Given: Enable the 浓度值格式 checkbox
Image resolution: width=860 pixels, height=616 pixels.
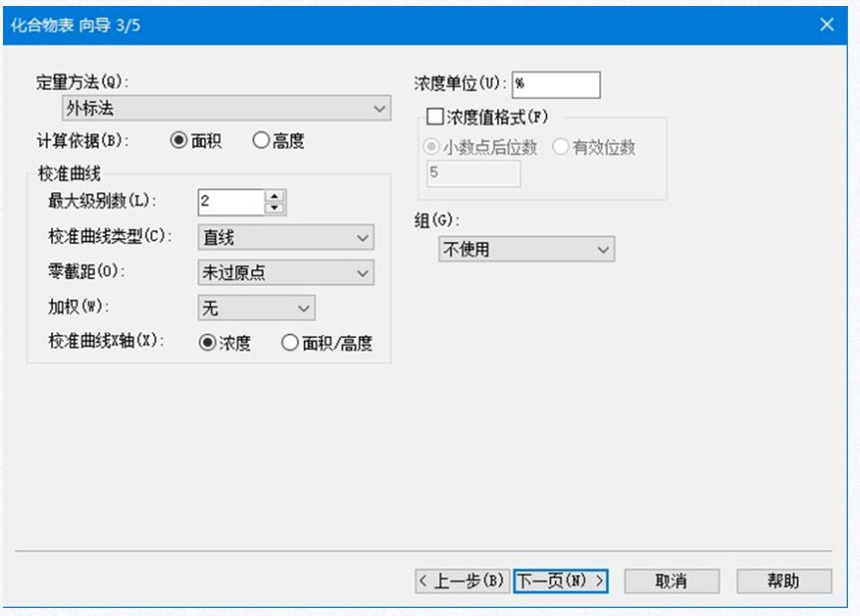Looking at the screenshot, I should point(434,117).
